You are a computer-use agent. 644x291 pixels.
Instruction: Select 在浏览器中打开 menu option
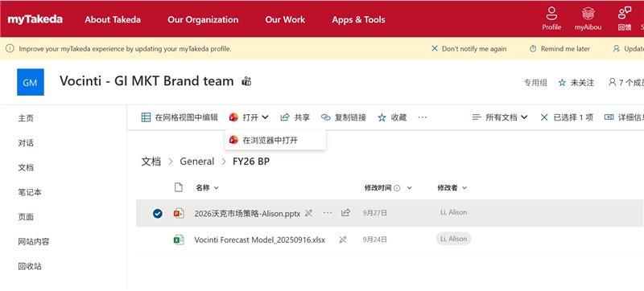275,140
